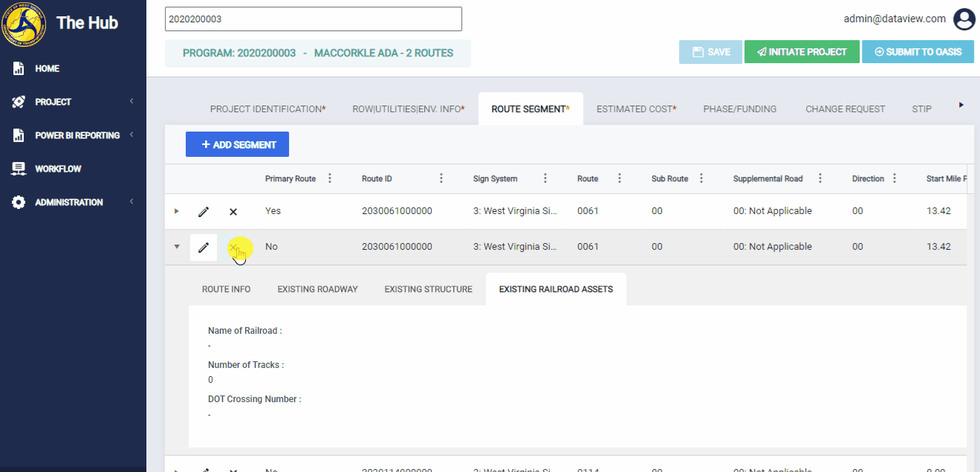Select the Existing Railroad Assets sub-tab
The image size is (980, 472).
556,289
